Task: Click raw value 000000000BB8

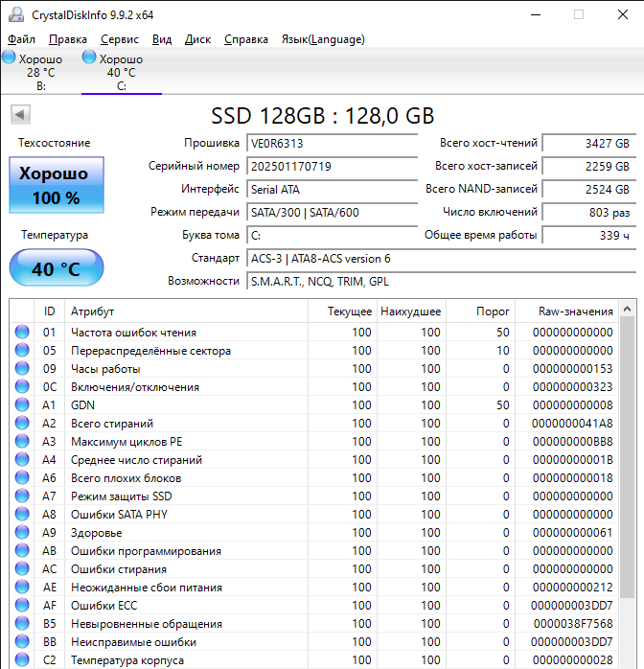Action: [572, 442]
